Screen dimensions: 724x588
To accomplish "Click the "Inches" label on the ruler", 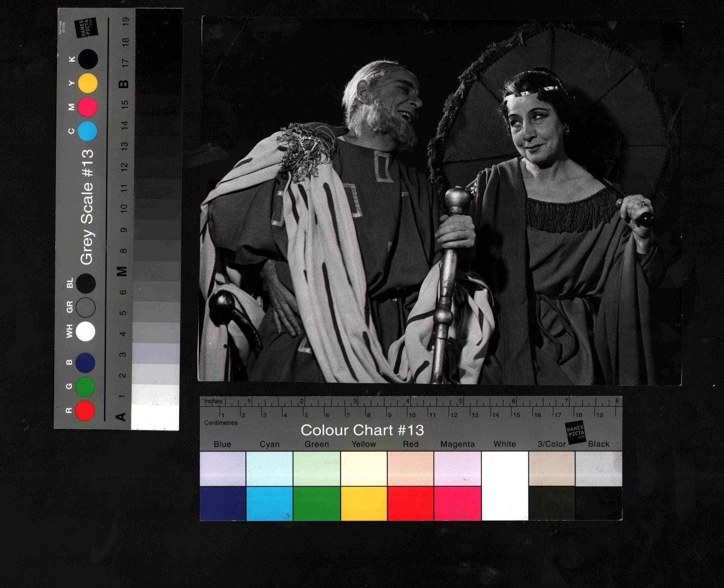I will 214,401.
